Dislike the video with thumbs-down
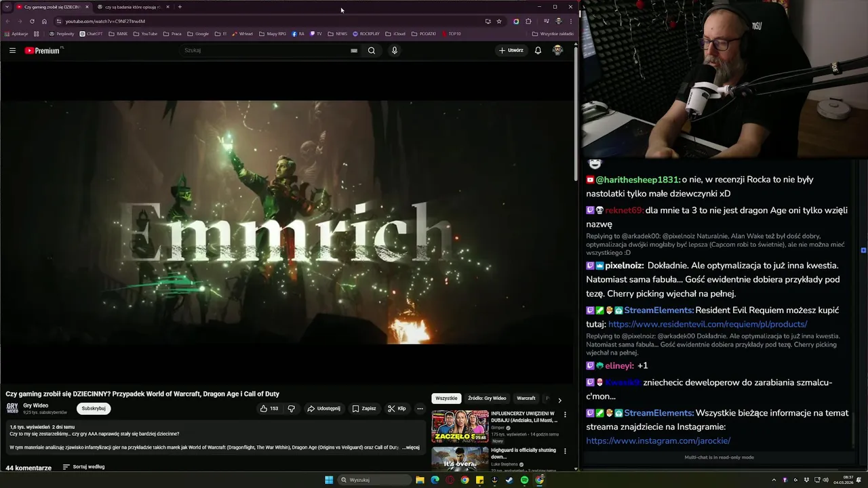This screenshot has height=488, width=868. point(292,409)
